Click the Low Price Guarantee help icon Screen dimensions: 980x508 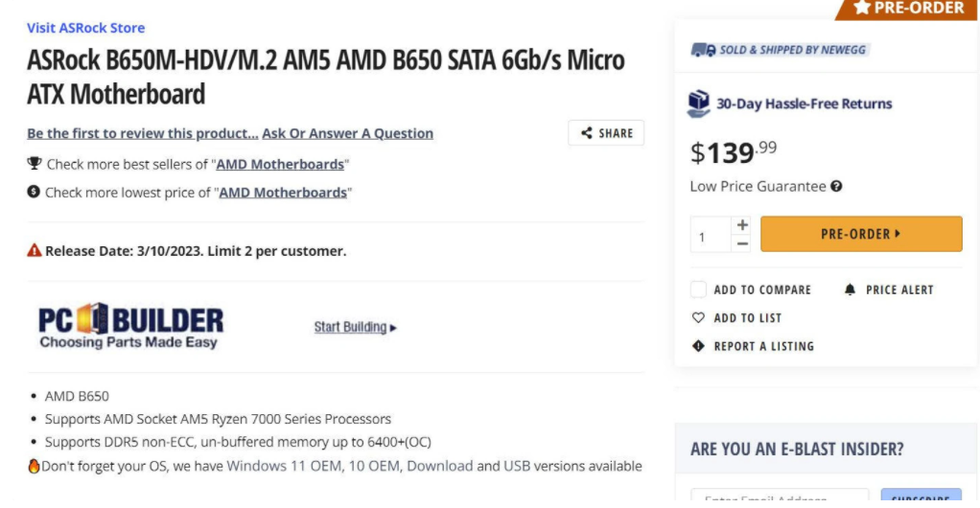click(x=836, y=187)
